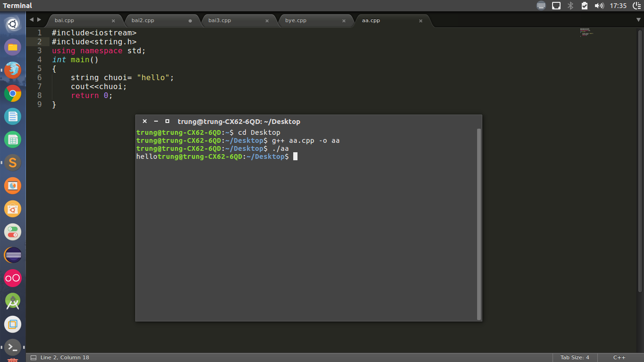Click the cout<<chuoi; line
The width and height of the screenshot is (644, 362).
coord(99,86)
